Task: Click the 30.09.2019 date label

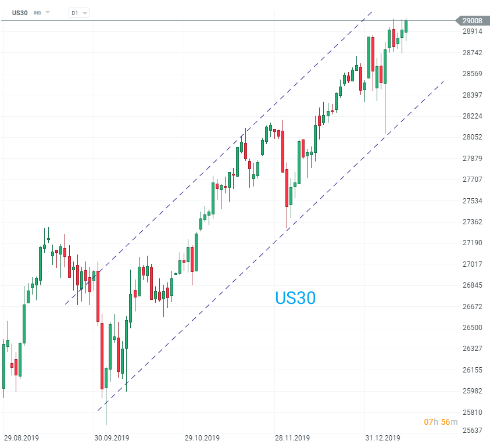Action: pos(112,438)
